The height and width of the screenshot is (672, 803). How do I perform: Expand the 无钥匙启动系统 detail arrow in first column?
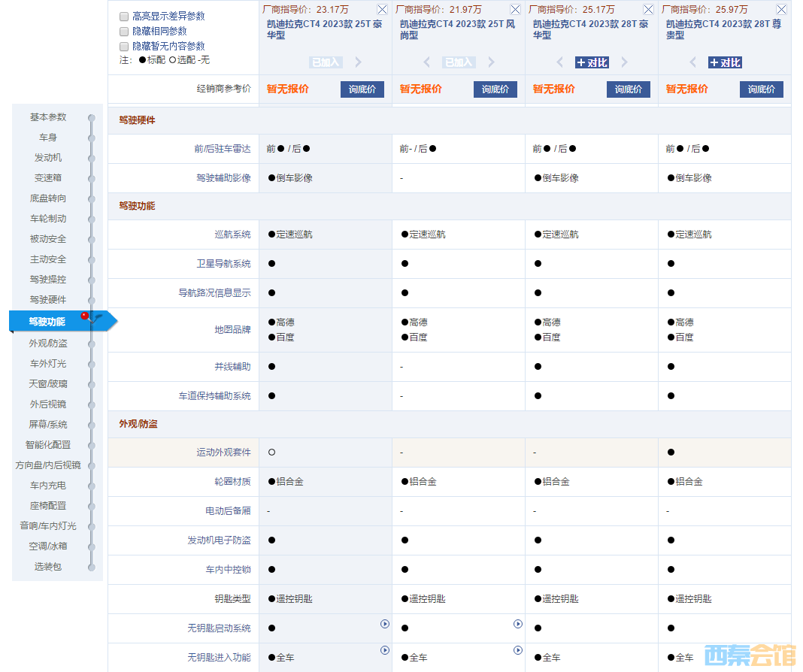[x=385, y=624]
